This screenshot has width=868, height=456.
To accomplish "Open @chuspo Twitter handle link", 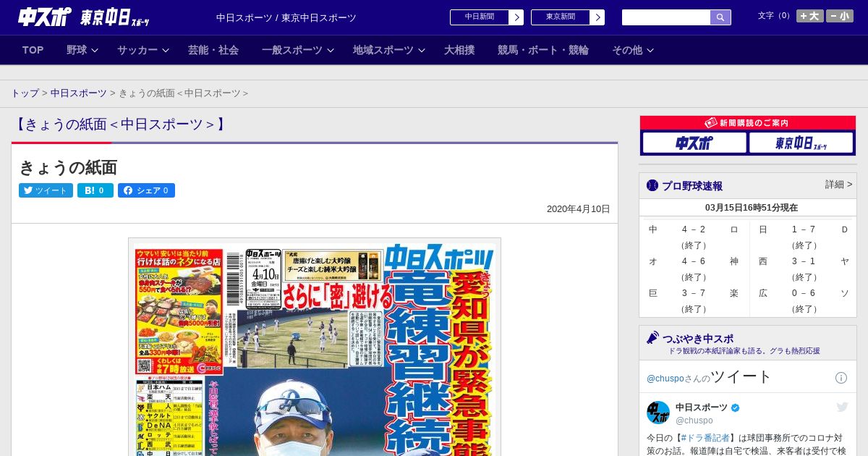I will pyautogui.click(x=665, y=379).
